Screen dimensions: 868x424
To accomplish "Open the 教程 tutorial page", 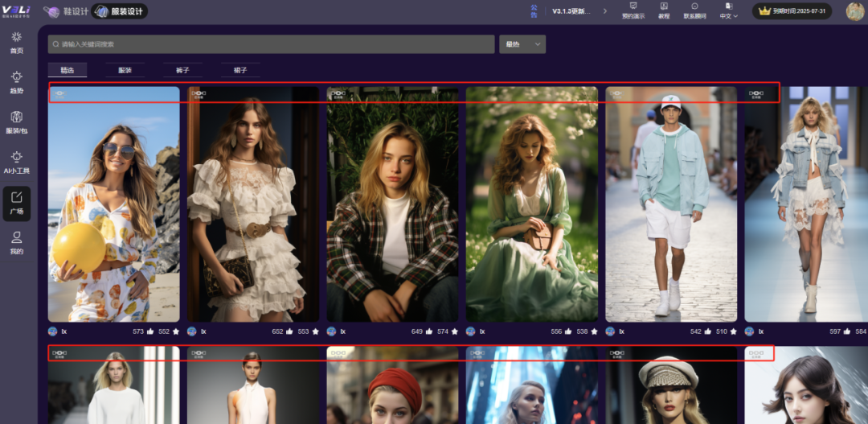I will pos(664,11).
